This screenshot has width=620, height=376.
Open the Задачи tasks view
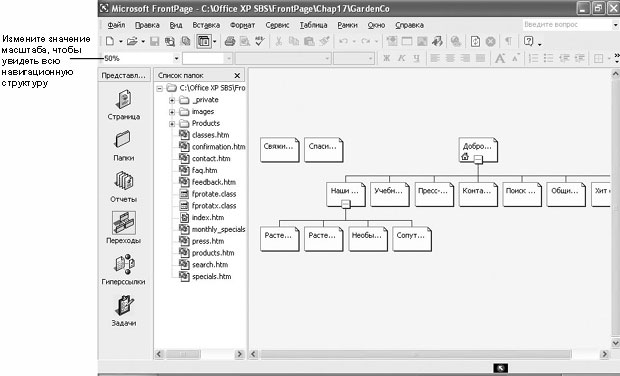pyautogui.click(x=124, y=311)
